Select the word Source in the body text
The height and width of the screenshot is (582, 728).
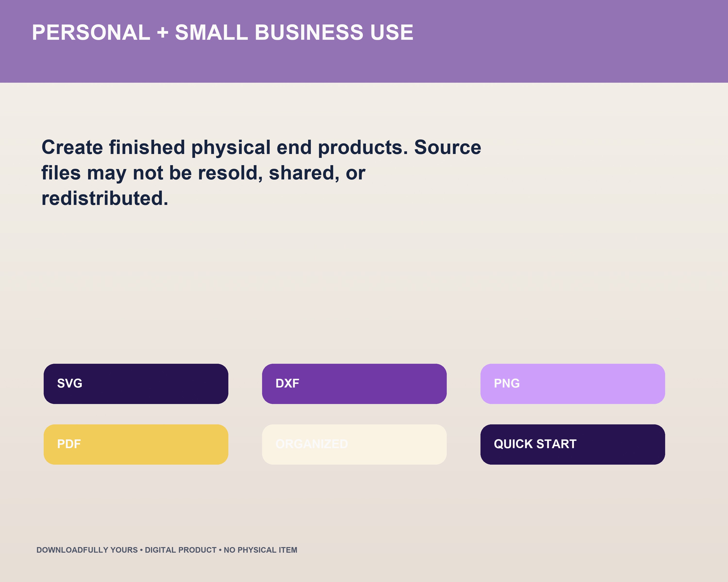448,147
